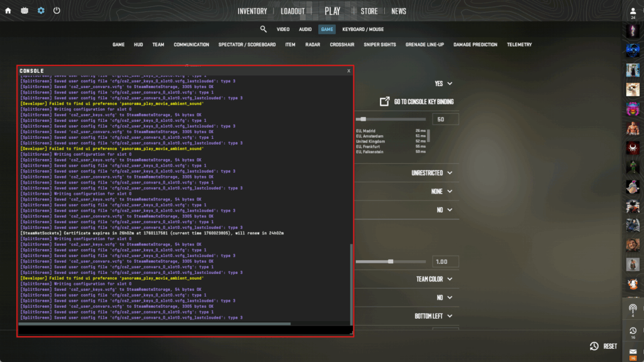Image resolution: width=644 pixels, height=362 pixels.
Task: Click the external link icon for console binding
Action: click(384, 101)
